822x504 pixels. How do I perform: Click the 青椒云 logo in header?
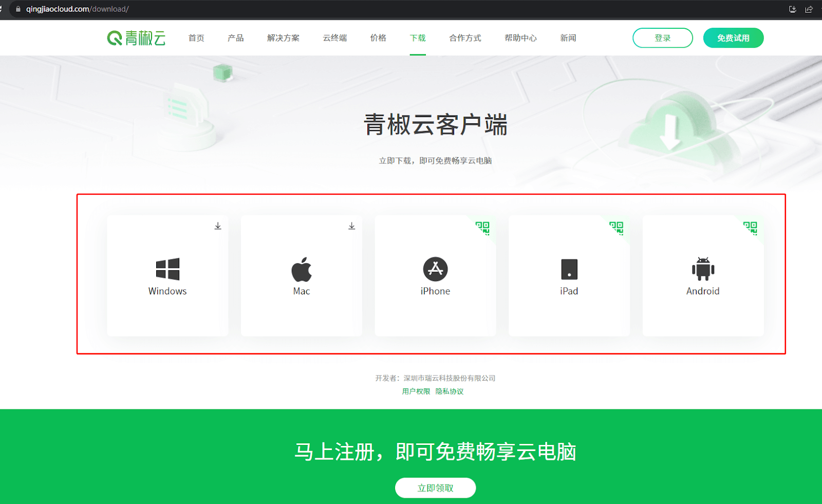coord(136,38)
